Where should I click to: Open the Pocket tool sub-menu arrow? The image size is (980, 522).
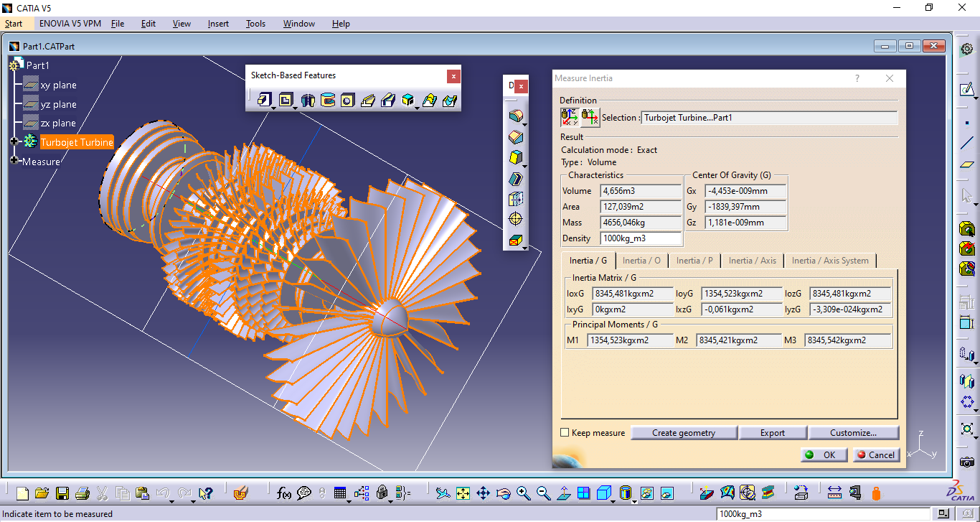coord(296,108)
